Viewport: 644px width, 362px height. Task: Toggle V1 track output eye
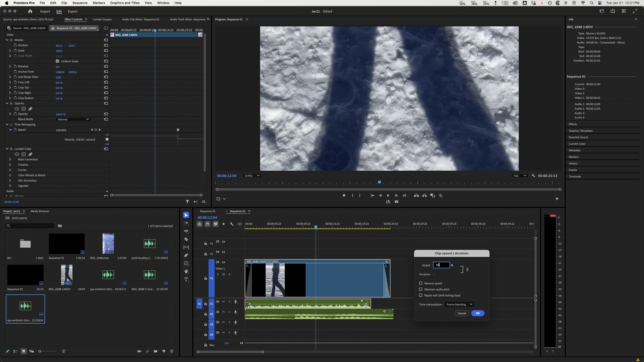pyautogui.click(x=224, y=262)
